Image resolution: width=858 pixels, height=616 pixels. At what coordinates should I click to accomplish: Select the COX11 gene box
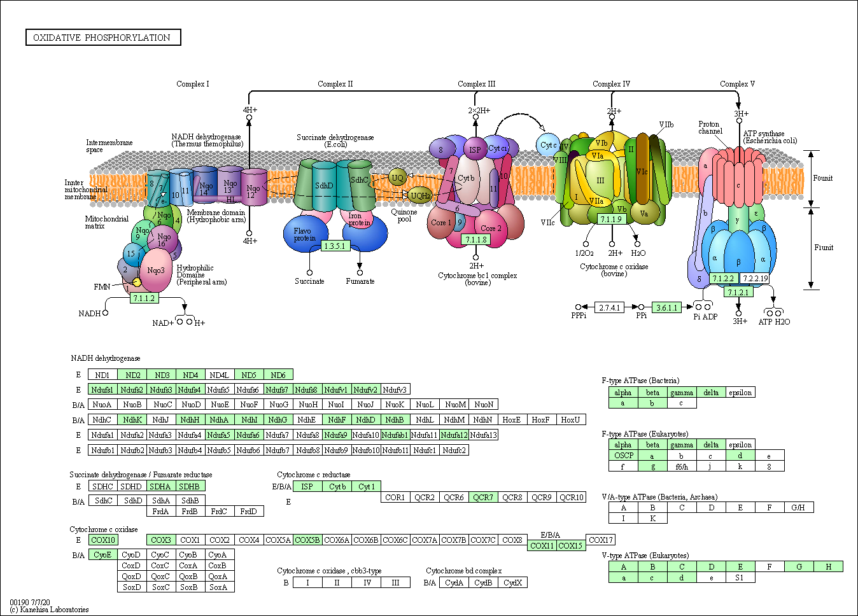[x=542, y=545]
